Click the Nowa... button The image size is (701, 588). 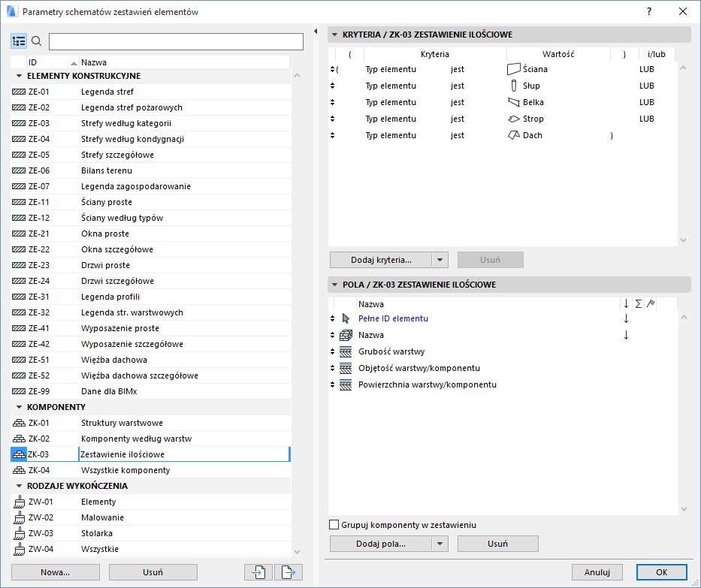tap(56, 572)
